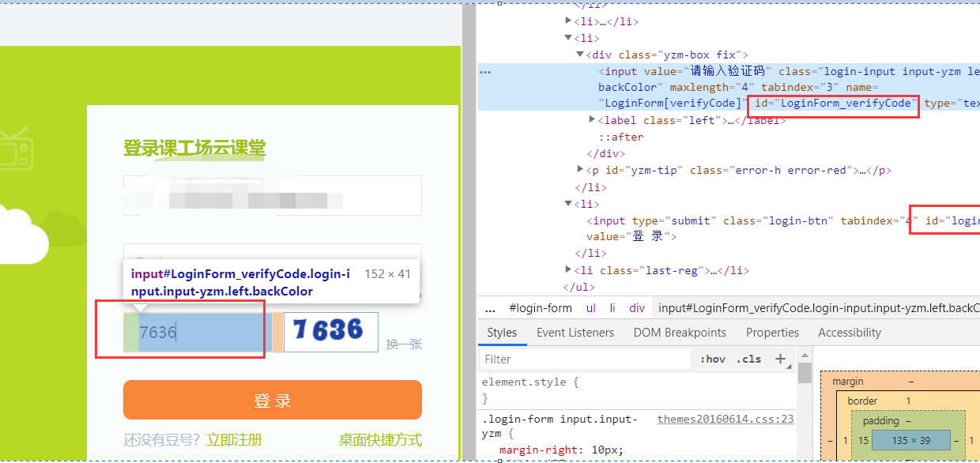Select input#LoginForm_verifyCode breadcrumb item
Image resolution: width=980 pixels, height=463 pixels.
click(818, 308)
